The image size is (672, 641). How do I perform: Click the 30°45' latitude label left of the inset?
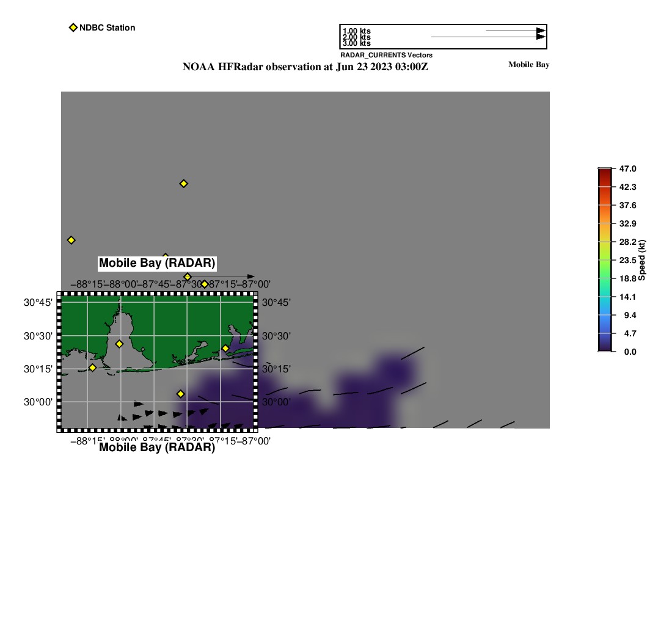[x=37, y=303]
